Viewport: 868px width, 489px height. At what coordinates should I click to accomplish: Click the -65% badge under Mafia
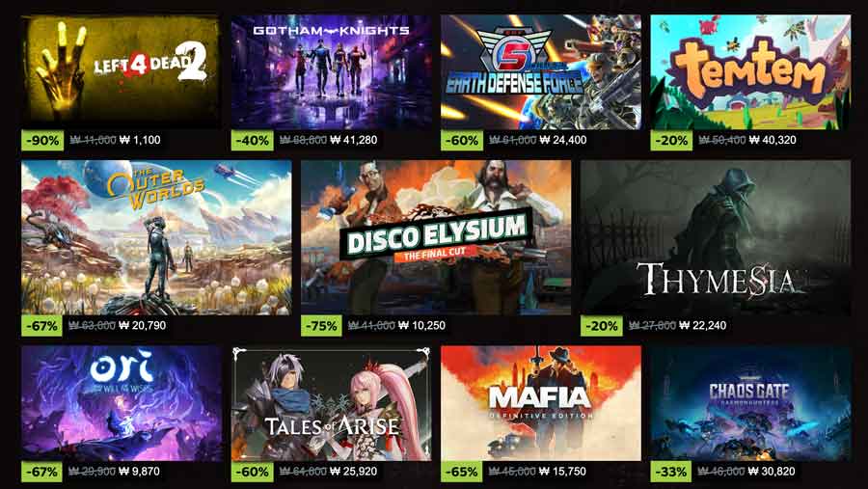coord(462,472)
